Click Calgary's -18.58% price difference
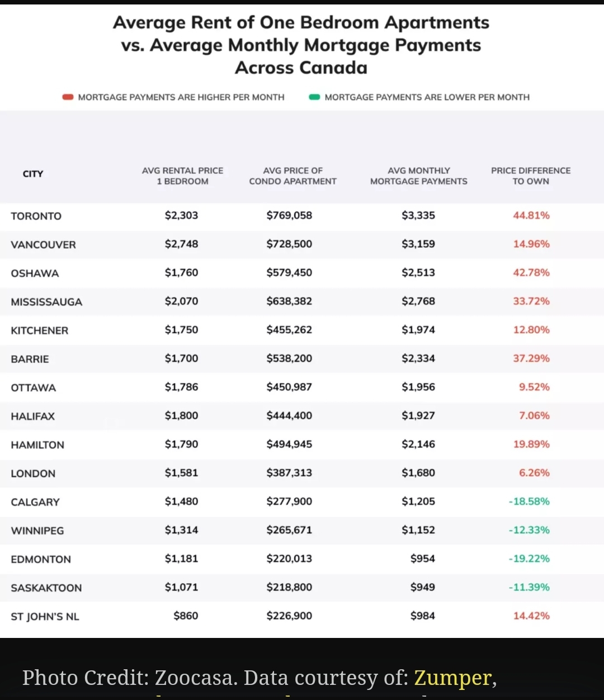The image size is (604, 700). click(529, 502)
